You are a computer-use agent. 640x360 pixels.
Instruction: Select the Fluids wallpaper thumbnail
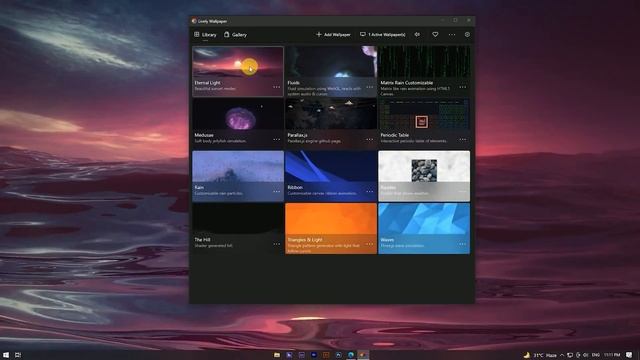pos(331,71)
